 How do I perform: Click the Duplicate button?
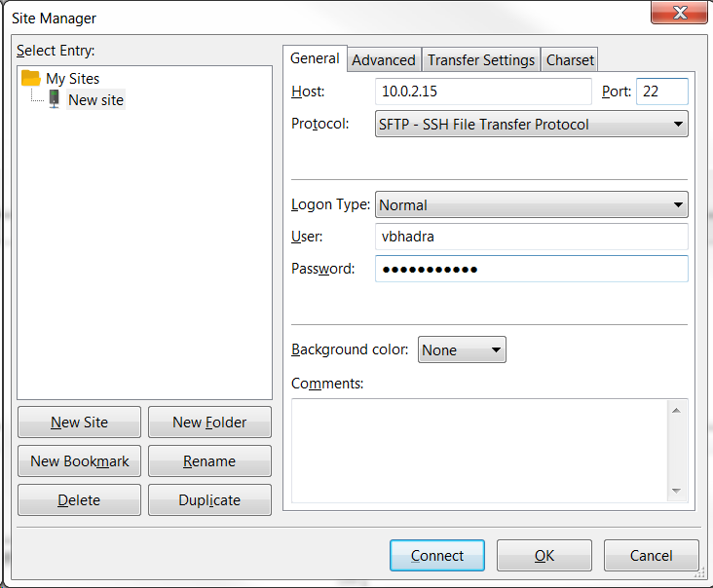point(209,500)
